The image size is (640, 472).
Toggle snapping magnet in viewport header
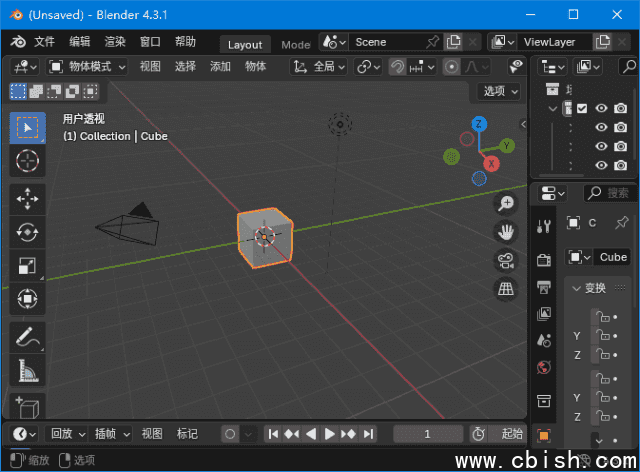(397, 67)
